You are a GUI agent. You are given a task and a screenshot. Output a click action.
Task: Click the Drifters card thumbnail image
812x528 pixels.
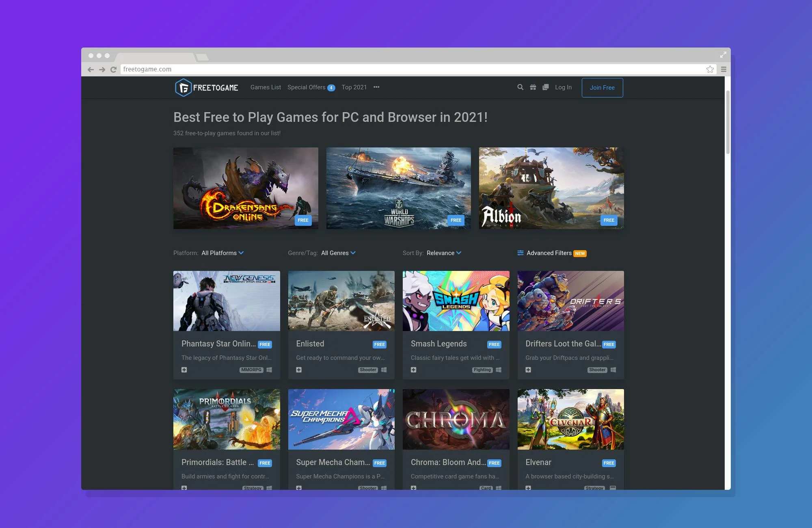coord(571,301)
